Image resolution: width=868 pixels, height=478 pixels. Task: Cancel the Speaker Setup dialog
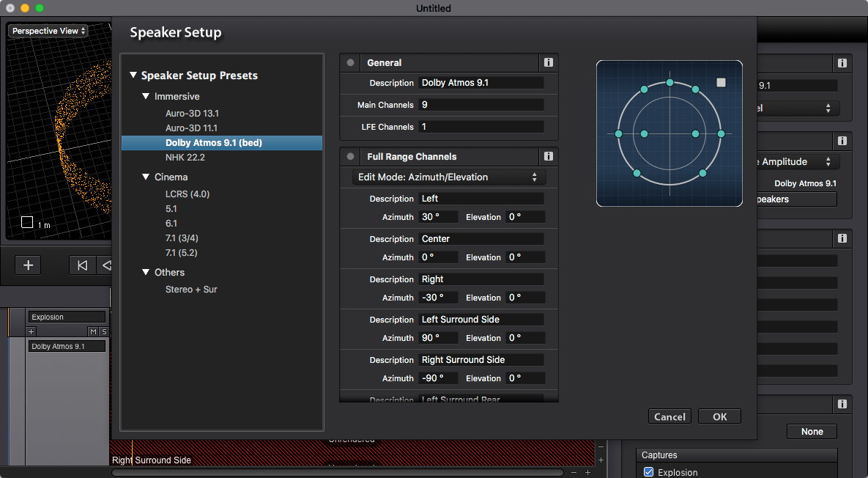[669, 416]
